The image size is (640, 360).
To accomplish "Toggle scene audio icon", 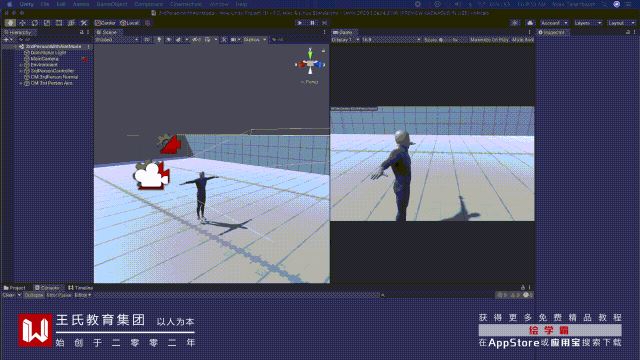I will tap(168, 40).
